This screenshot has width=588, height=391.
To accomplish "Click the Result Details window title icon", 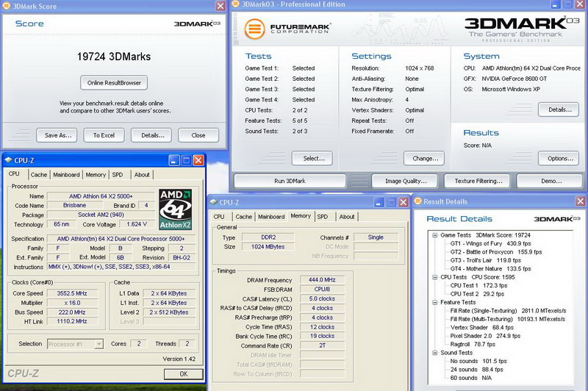I will 417,201.
